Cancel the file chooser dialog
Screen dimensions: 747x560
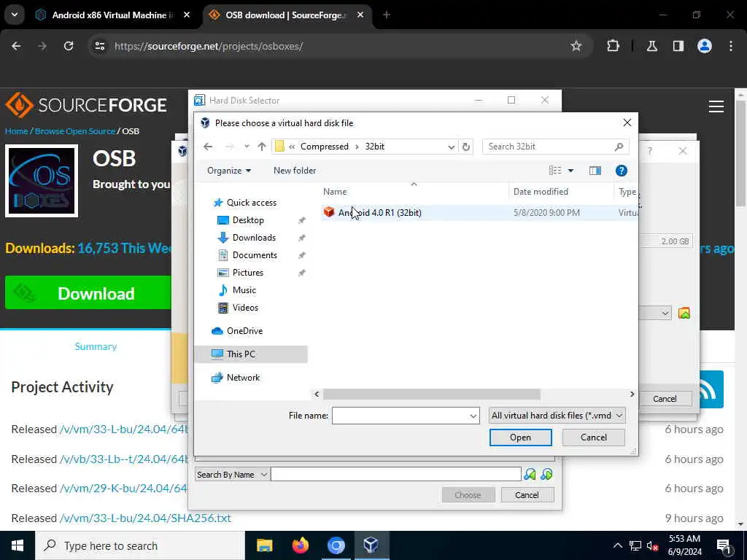[594, 437]
